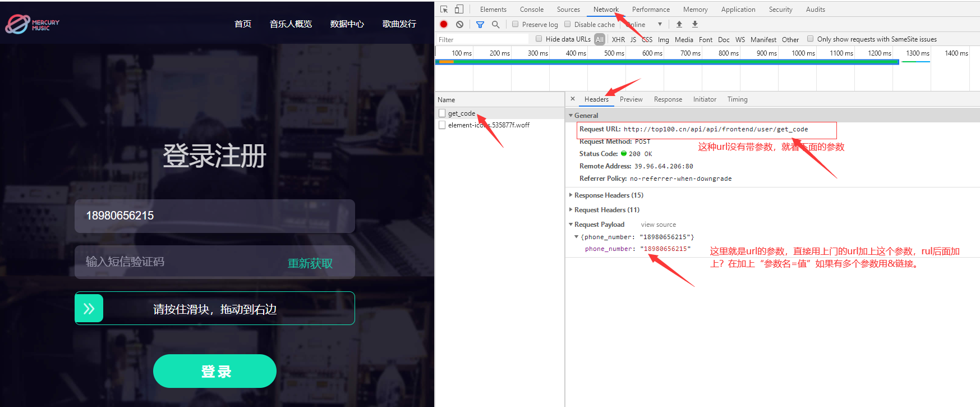
Task: Toggle the device toolbar icon
Action: 459,10
